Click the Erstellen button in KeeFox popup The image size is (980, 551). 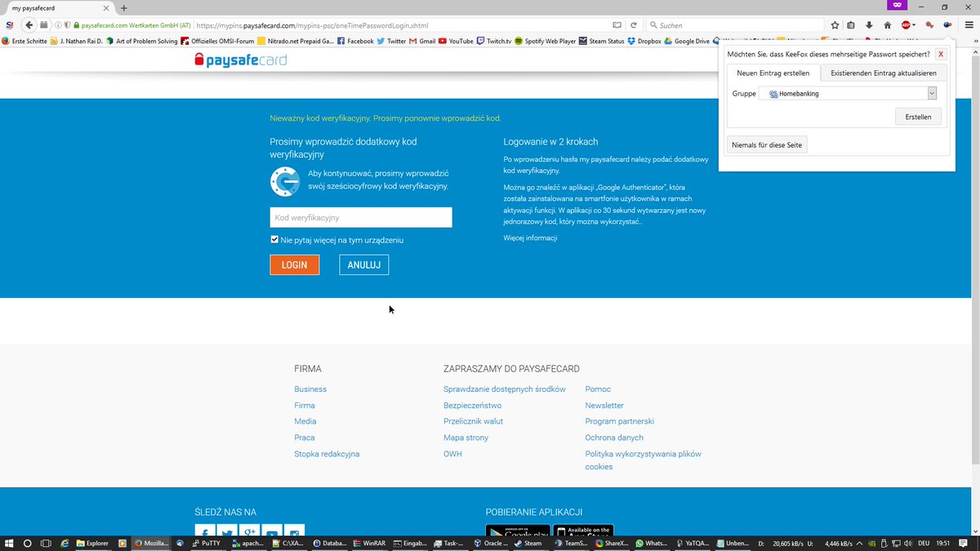click(918, 117)
